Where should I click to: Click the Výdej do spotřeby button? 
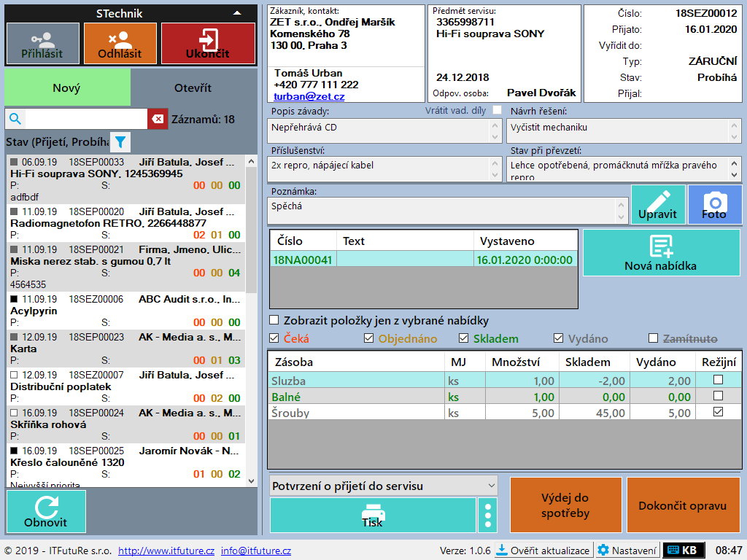click(566, 505)
